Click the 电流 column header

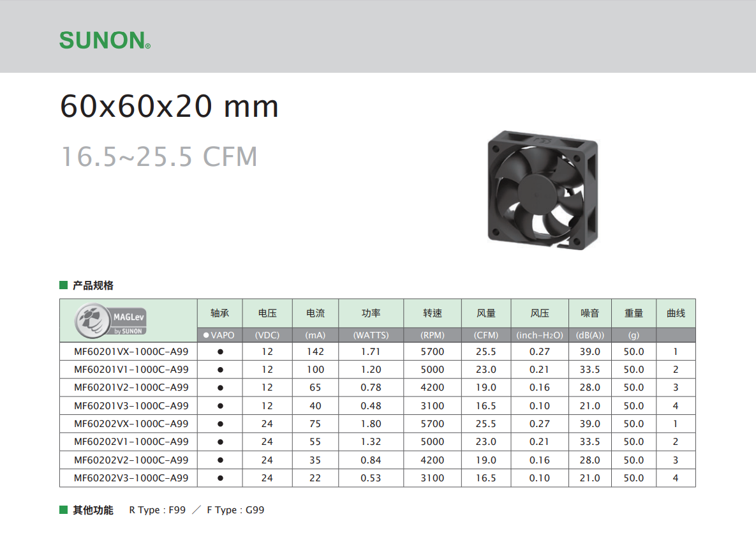coord(315,313)
